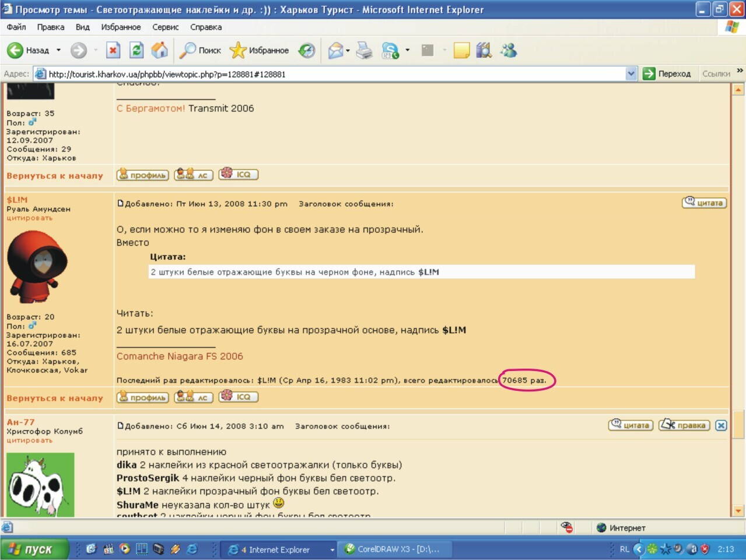Screen dimensions: 746x560
Task: Click the ICQ button under $L!M's post
Action: point(239,397)
